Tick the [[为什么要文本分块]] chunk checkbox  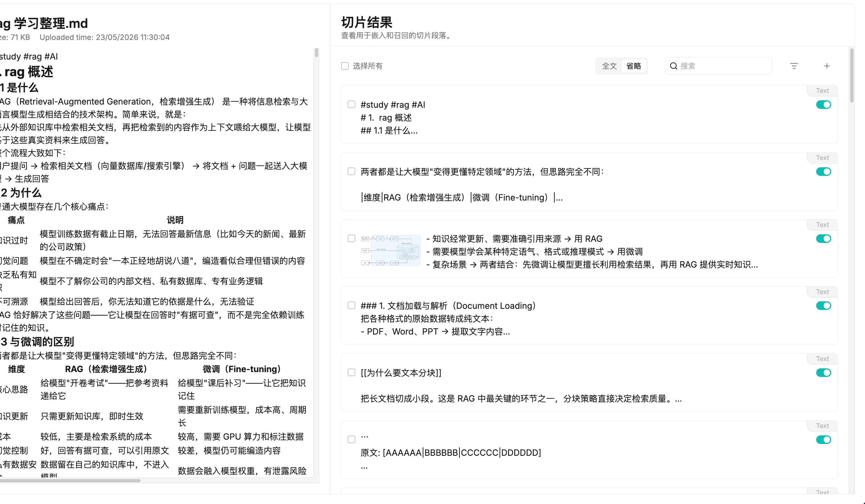(x=351, y=372)
